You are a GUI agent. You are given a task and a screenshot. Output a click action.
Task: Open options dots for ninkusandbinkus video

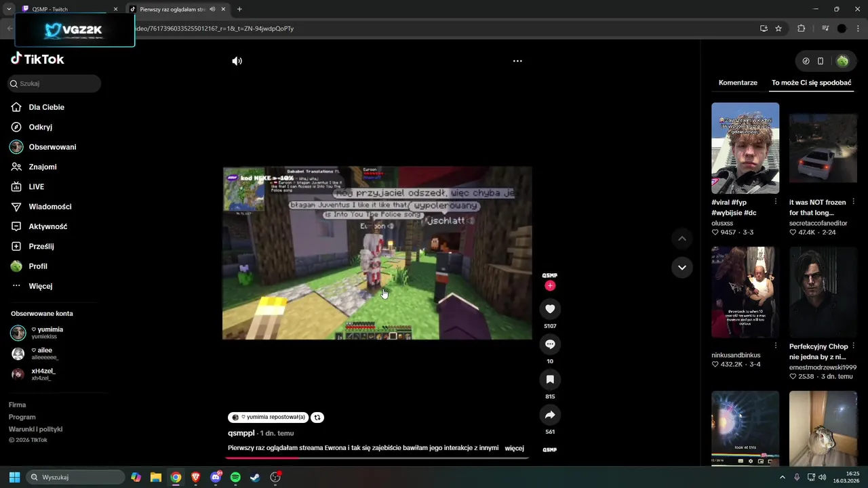tap(776, 346)
